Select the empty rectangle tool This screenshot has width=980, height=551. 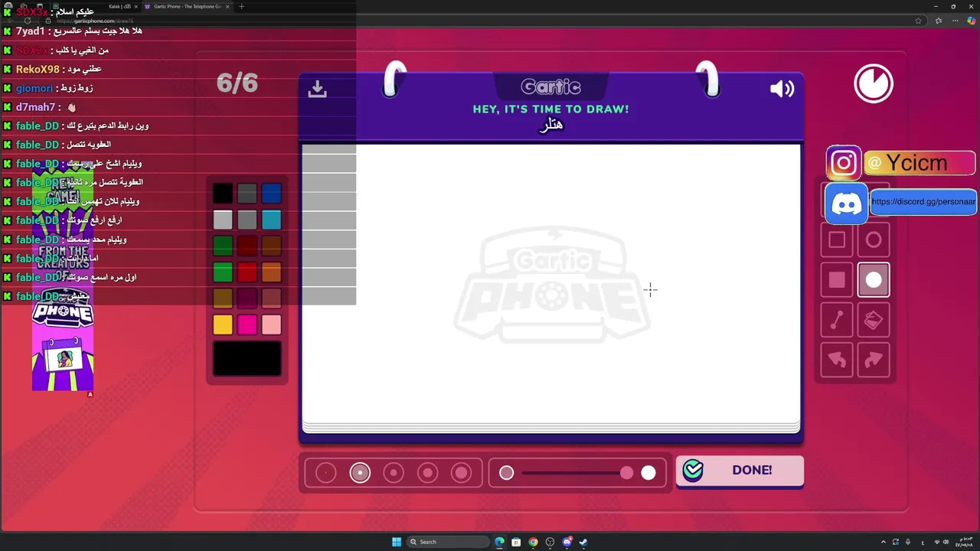(837, 240)
